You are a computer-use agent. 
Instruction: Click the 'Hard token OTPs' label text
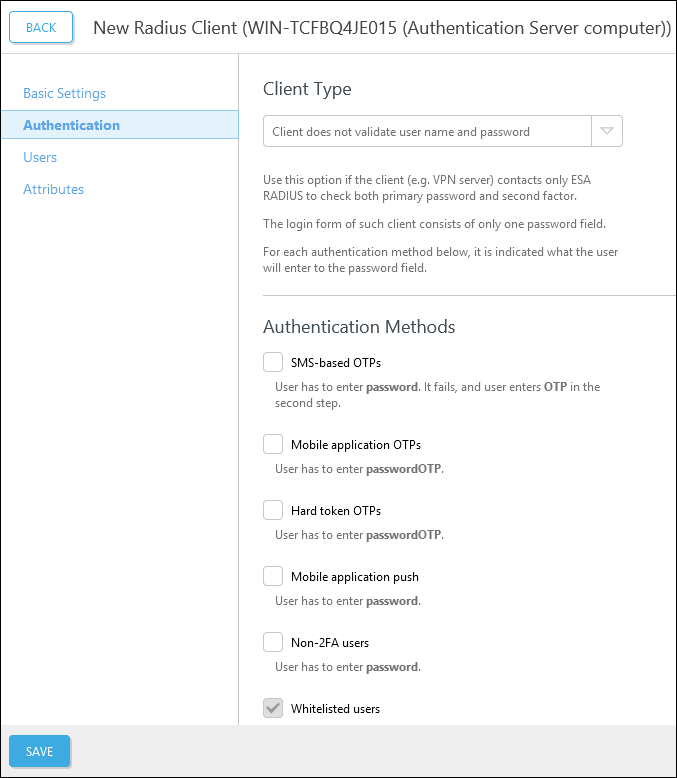point(336,510)
